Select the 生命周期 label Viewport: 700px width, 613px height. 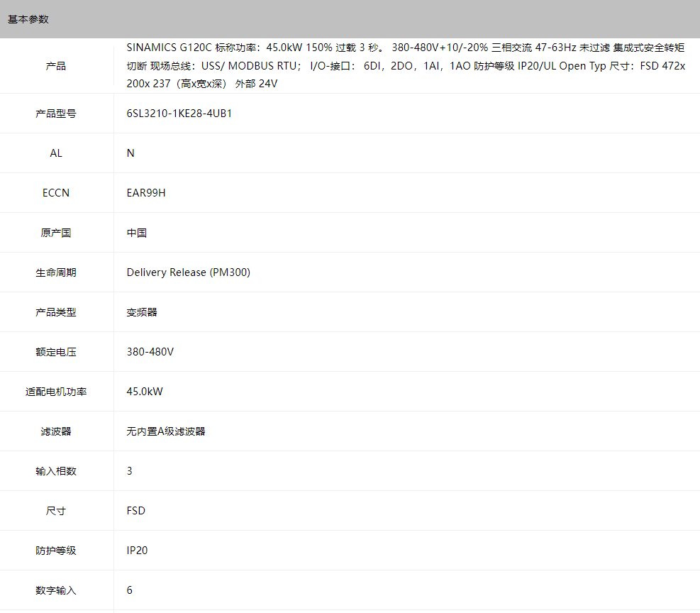click(x=56, y=272)
